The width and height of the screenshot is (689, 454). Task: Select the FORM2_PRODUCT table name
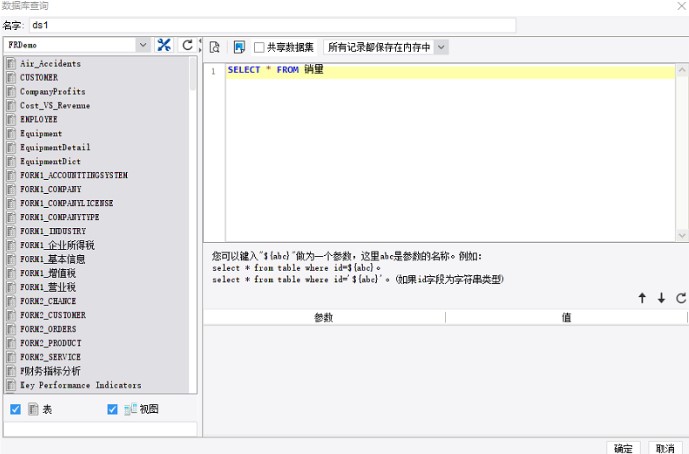tap(51, 343)
